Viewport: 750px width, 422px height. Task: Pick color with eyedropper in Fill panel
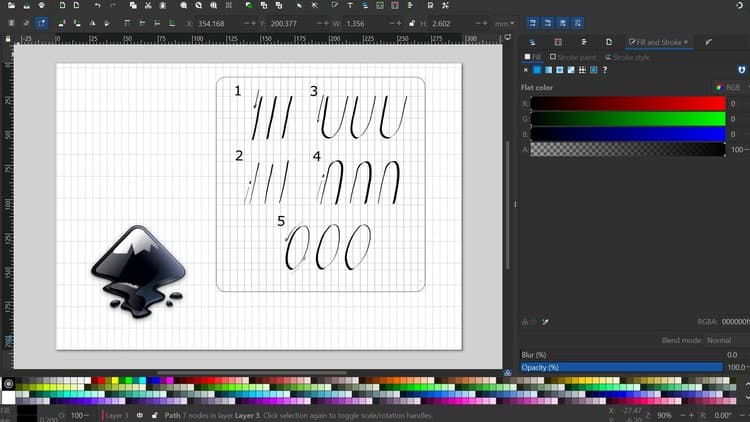[x=546, y=322]
